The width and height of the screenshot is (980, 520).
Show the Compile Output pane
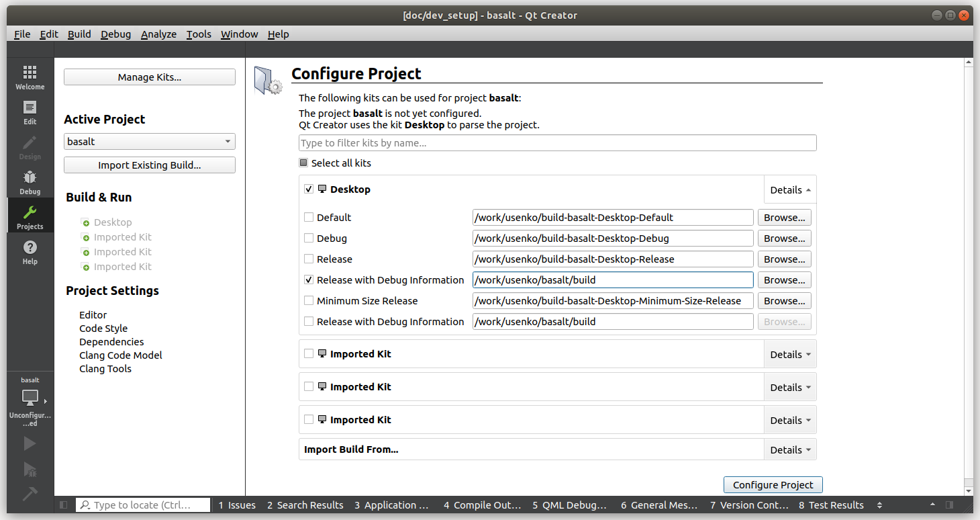tap(481, 505)
